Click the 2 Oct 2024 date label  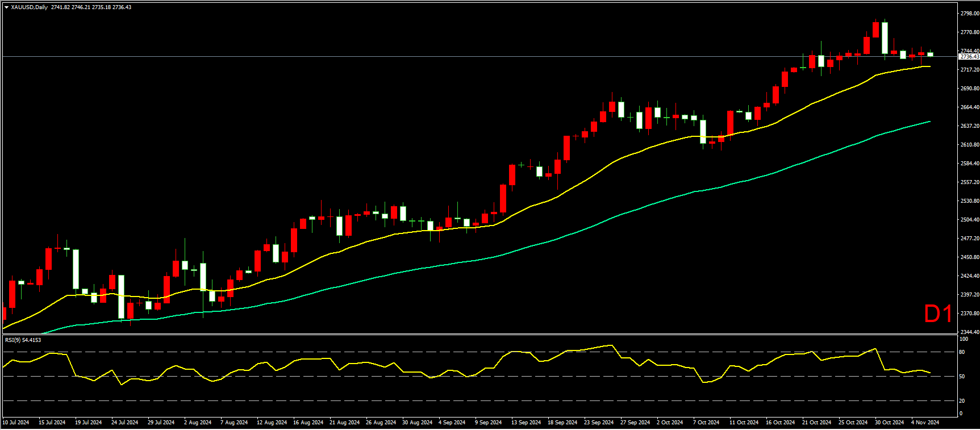point(670,423)
